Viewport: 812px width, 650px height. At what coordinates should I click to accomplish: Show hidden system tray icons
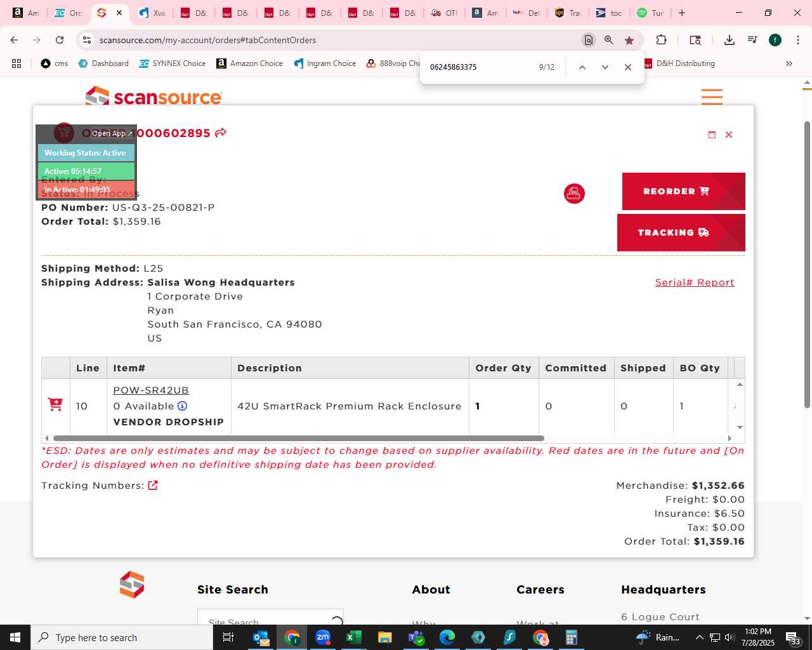click(699, 637)
